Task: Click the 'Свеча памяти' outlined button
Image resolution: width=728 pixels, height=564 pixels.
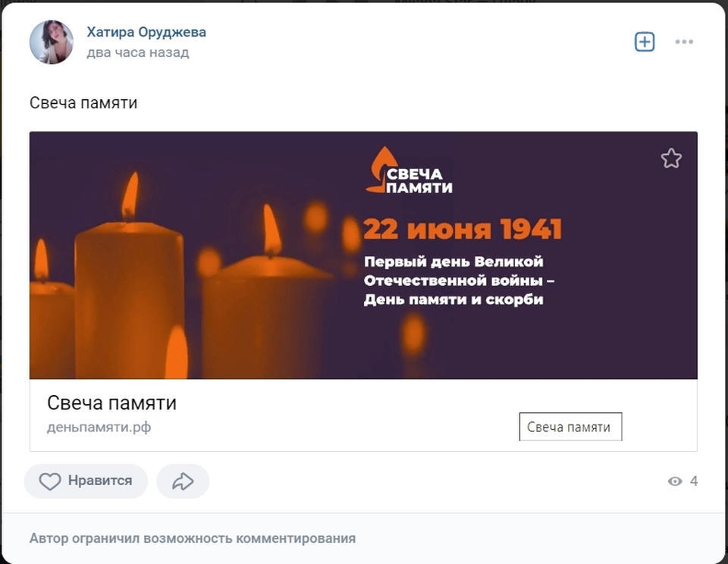Action: click(x=570, y=427)
